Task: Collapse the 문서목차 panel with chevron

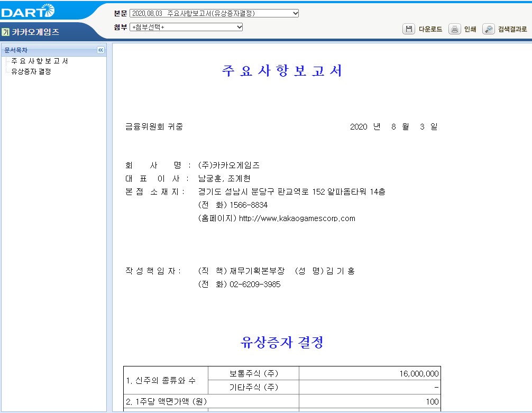Action: pos(101,50)
